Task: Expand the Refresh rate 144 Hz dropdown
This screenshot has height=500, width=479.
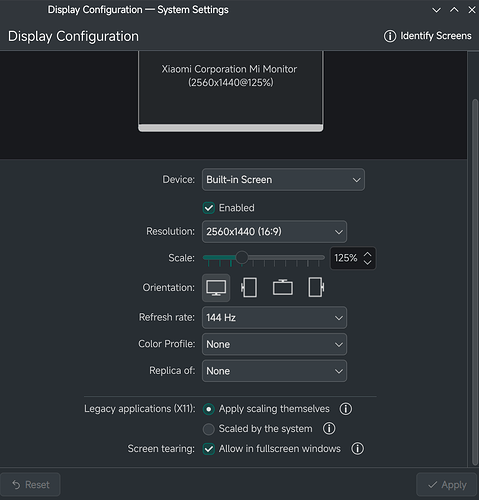Action: pos(274,318)
